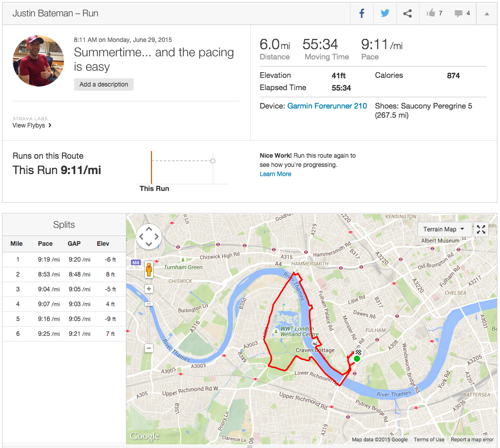The image size is (500, 448).
Task: Open the Terrain Map dropdown
Action: (x=443, y=229)
